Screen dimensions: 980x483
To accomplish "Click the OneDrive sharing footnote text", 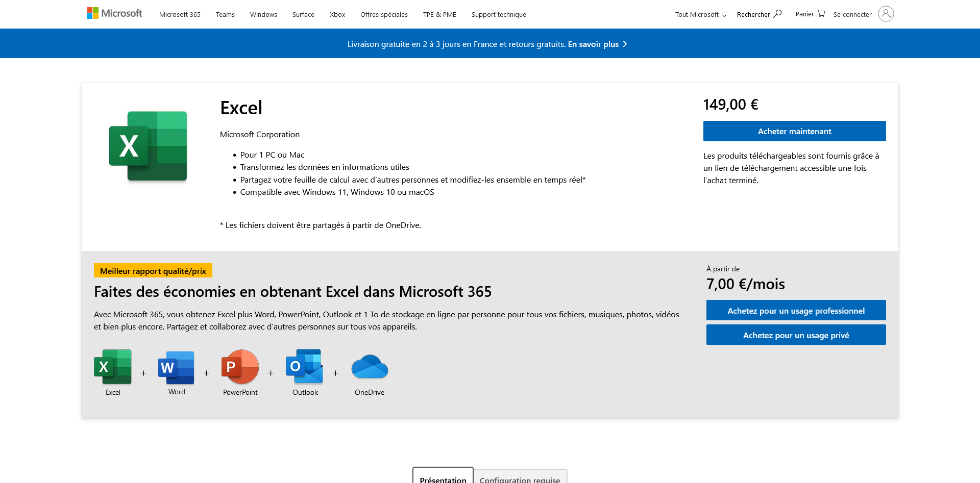I will (321, 225).
